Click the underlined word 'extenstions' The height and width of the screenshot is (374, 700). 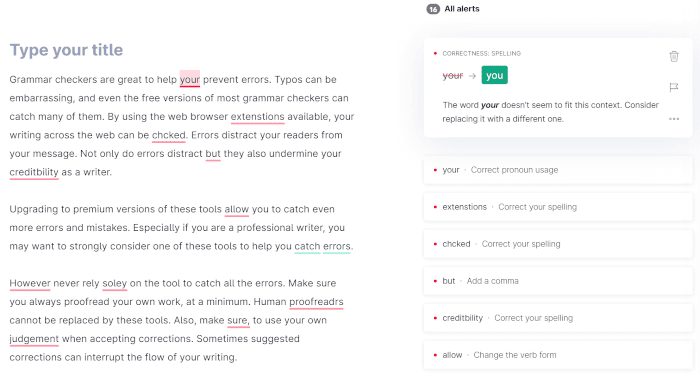[x=257, y=117]
